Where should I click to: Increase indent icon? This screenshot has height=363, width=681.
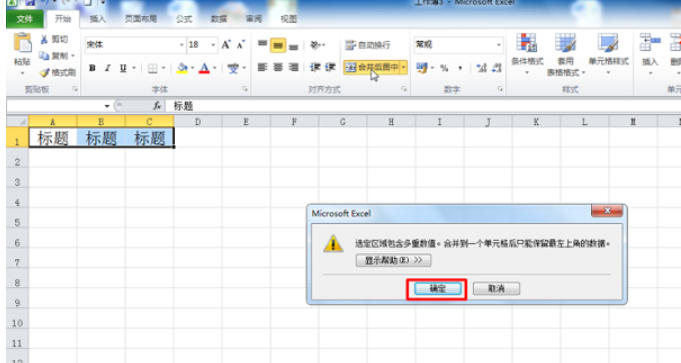[x=331, y=67]
